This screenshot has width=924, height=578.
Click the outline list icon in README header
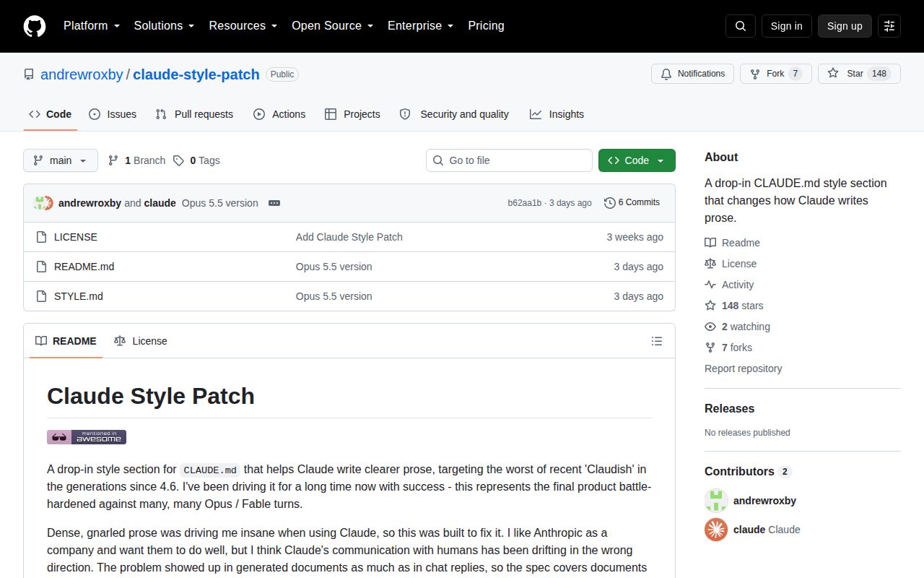657,341
